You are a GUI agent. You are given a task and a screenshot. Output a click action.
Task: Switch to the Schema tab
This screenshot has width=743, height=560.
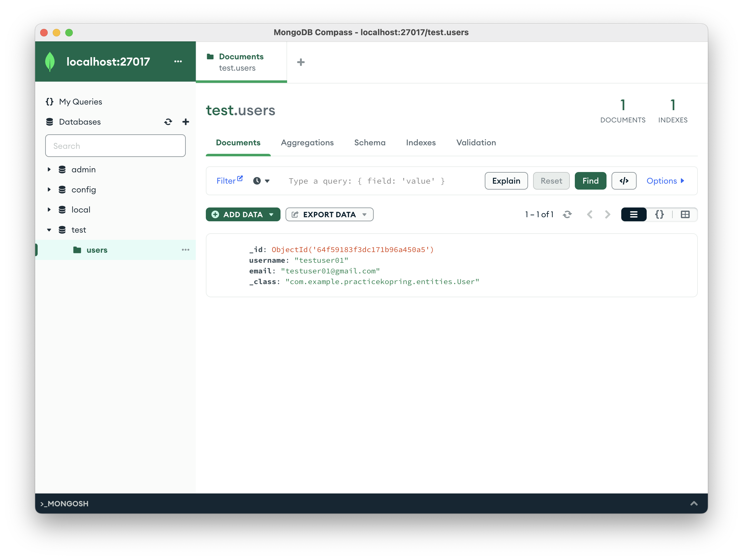(x=370, y=143)
